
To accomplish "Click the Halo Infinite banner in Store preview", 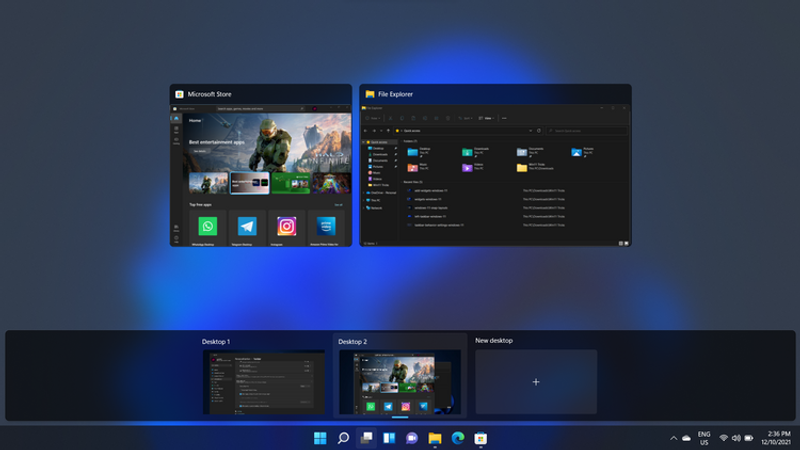I will click(x=267, y=143).
